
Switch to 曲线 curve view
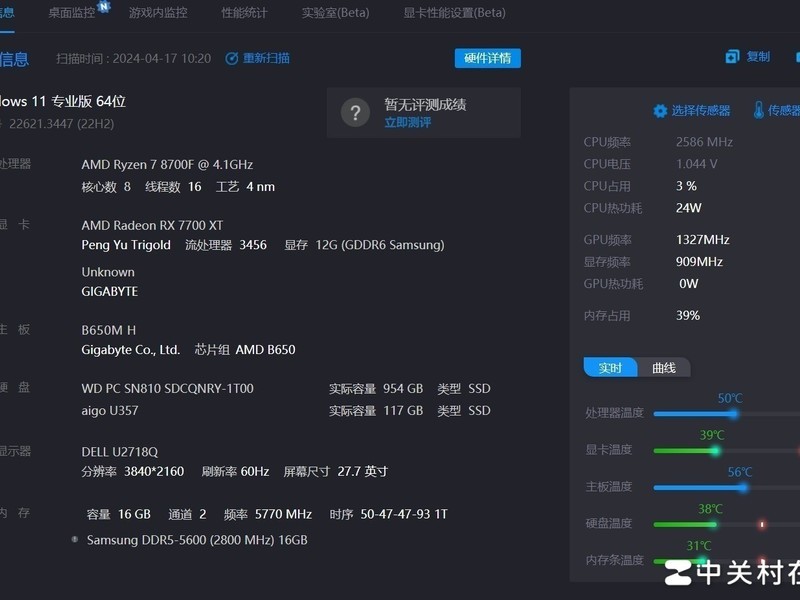664,368
